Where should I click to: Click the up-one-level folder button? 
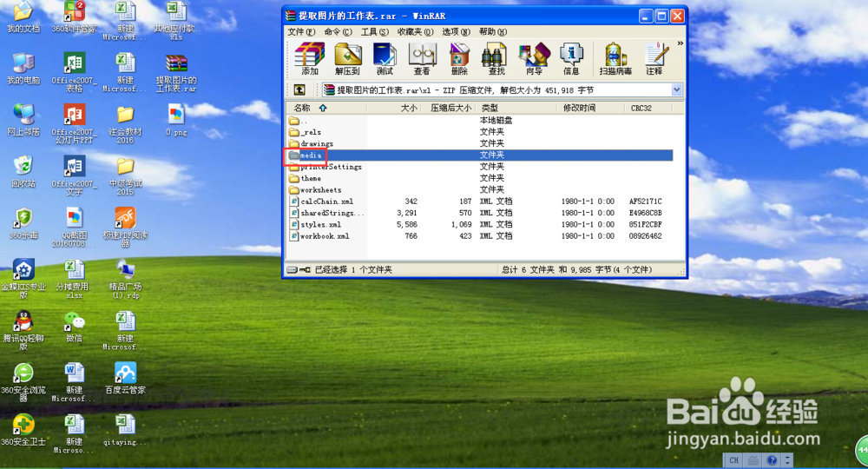[299, 89]
